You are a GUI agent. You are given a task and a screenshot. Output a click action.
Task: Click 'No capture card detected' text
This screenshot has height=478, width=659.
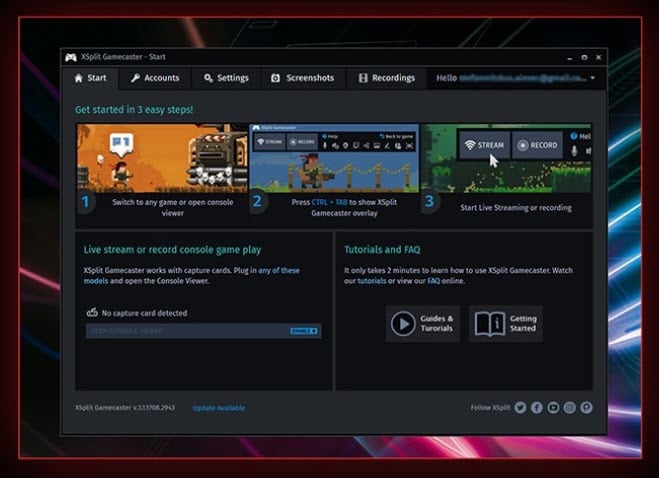[x=145, y=313]
